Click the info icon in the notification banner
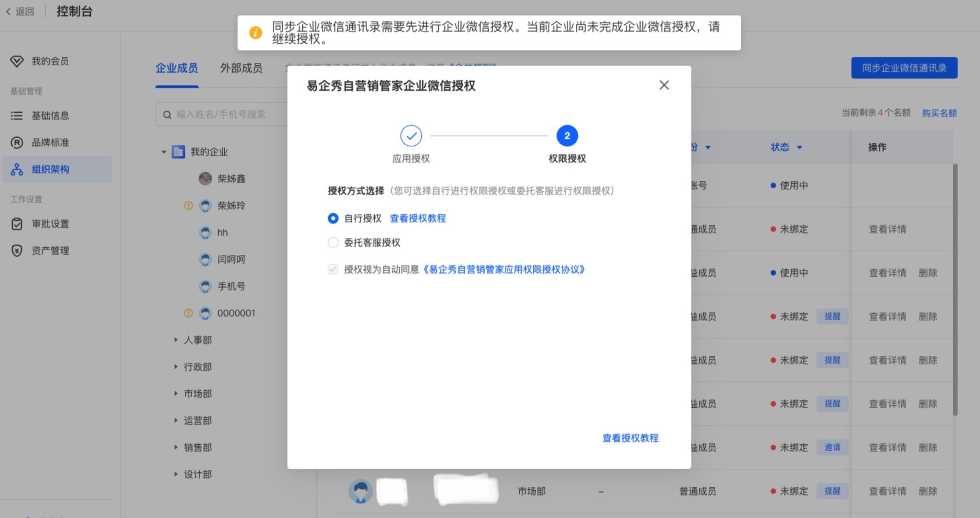The image size is (980, 518). tap(256, 33)
